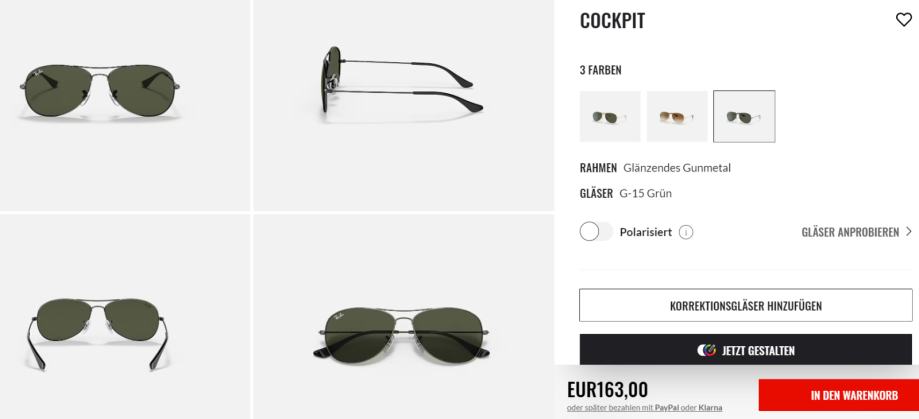Click the colorful Jetzt Gestalten customizer icon
Image resolution: width=919 pixels, height=419 pixels.
tap(706, 350)
